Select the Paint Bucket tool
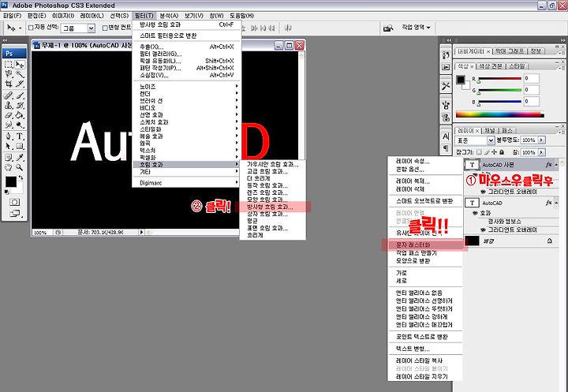 point(20,115)
